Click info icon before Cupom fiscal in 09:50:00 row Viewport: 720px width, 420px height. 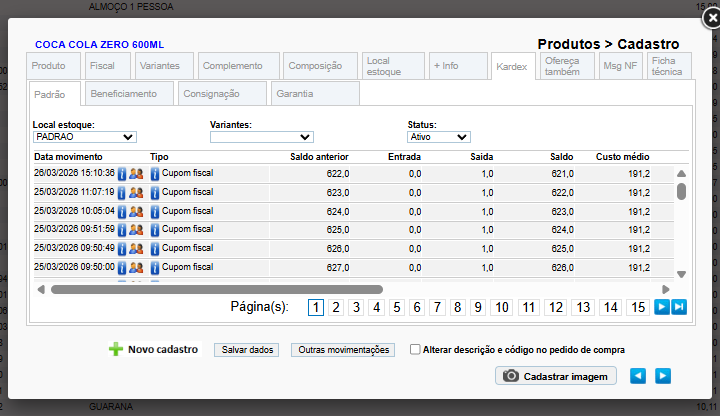point(155,268)
